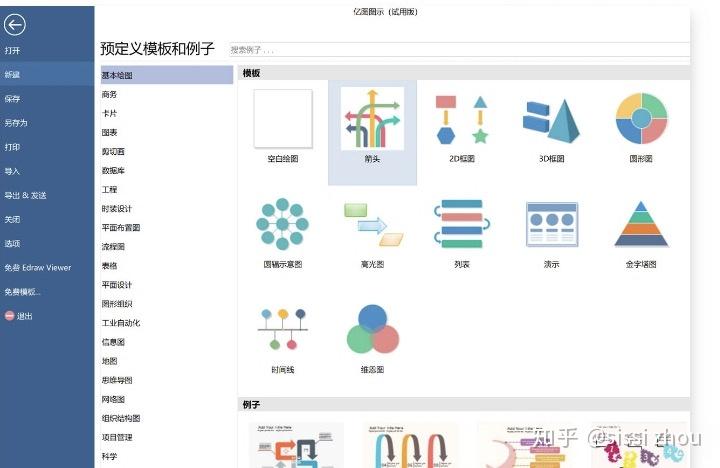Click 免费 Edraw Viewer link
Image resolution: width=720 pixels, height=468 pixels.
pyautogui.click(x=38, y=267)
